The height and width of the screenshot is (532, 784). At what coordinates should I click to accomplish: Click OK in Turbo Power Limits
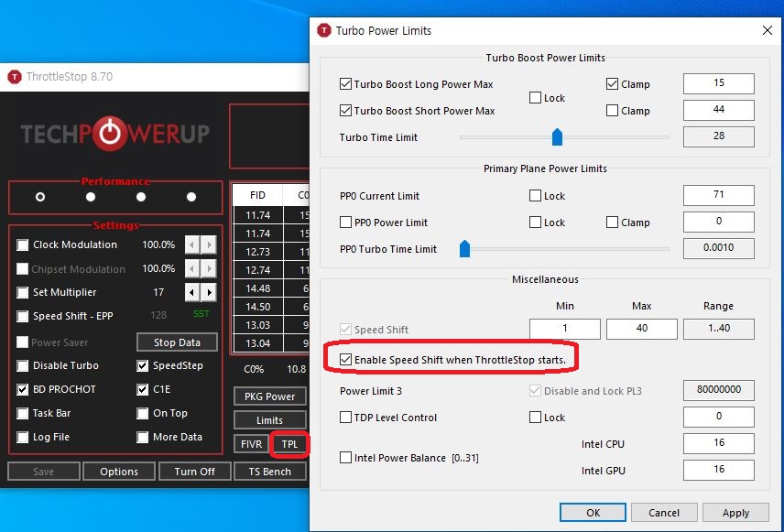[593, 513]
